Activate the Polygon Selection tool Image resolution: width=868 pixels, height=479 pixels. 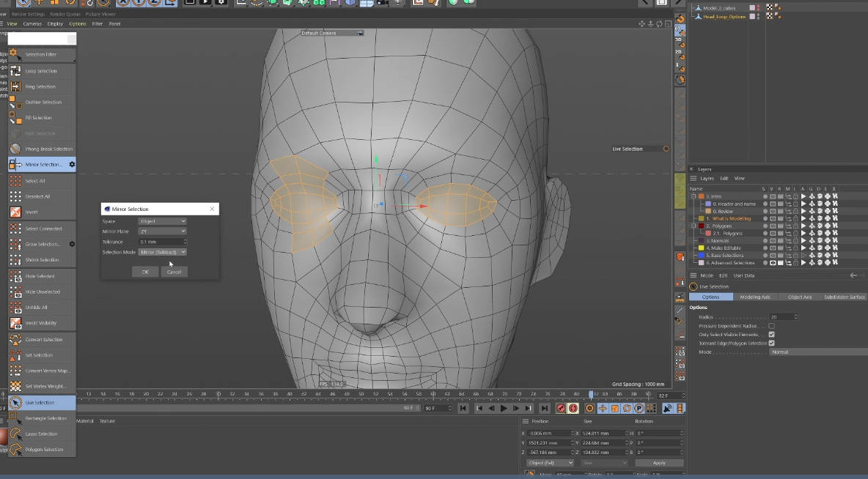[x=42, y=449]
